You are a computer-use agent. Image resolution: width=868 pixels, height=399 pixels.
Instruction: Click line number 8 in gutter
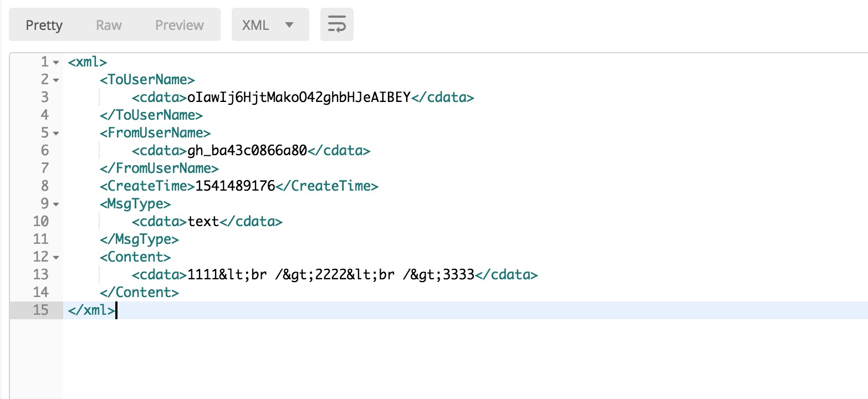click(x=44, y=186)
